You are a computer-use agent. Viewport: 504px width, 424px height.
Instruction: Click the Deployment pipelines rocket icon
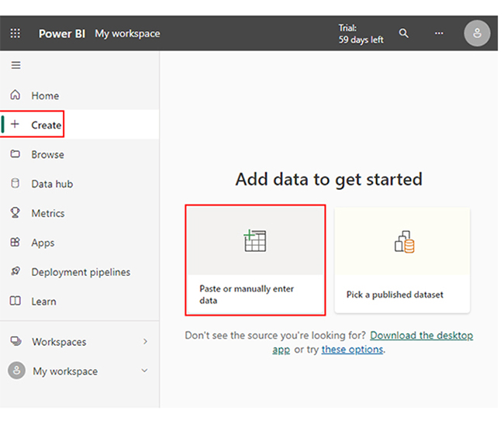point(16,272)
